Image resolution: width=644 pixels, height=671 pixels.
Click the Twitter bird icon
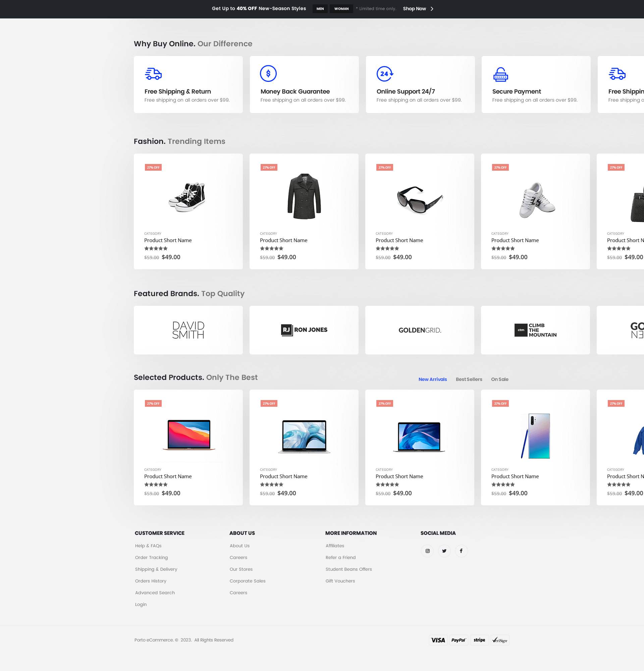click(444, 551)
